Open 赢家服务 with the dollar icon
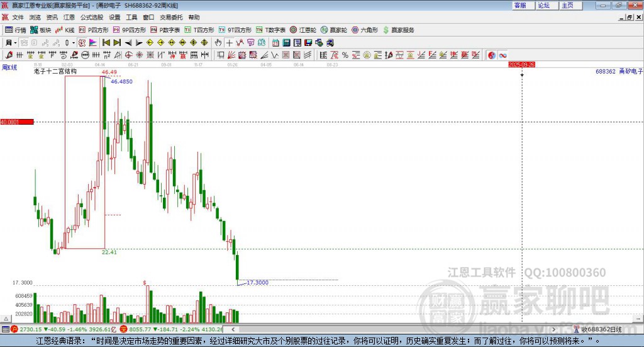This screenshot has width=644, height=347. coord(399,30)
